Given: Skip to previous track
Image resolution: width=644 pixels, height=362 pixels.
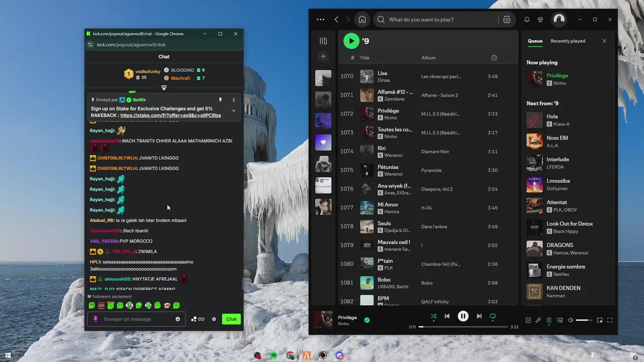Looking at the screenshot, I should [x=447, y=316].
